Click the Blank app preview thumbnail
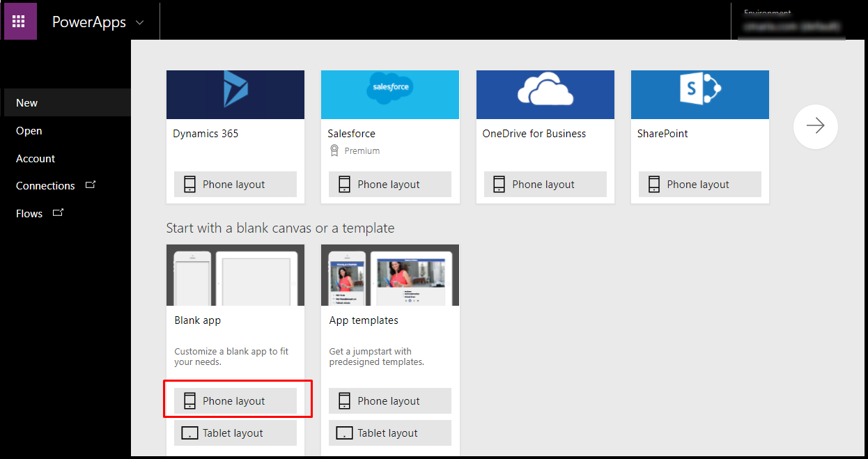The height and width of the screenshot is (459, 868). click(235, 274)
